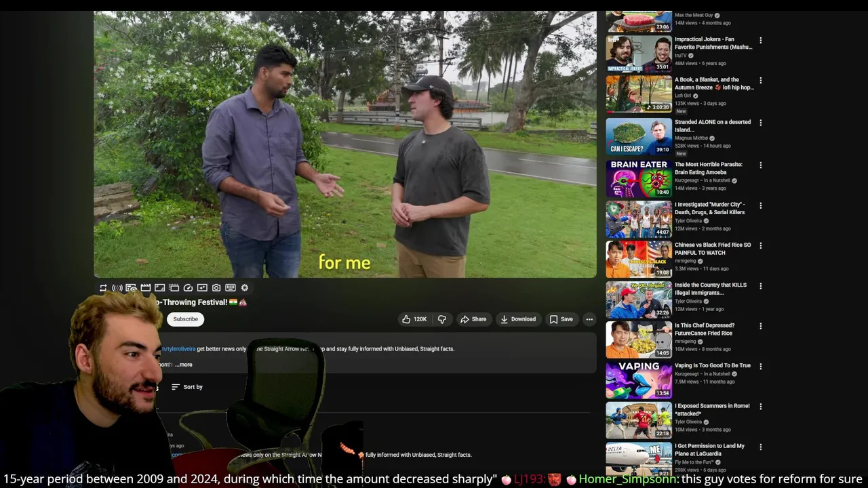Image resolution: width=868 pixels, height=488 pixels.
Task: Open options menu for Land My Plane at LaGuardia
Action: pos(760,447)
